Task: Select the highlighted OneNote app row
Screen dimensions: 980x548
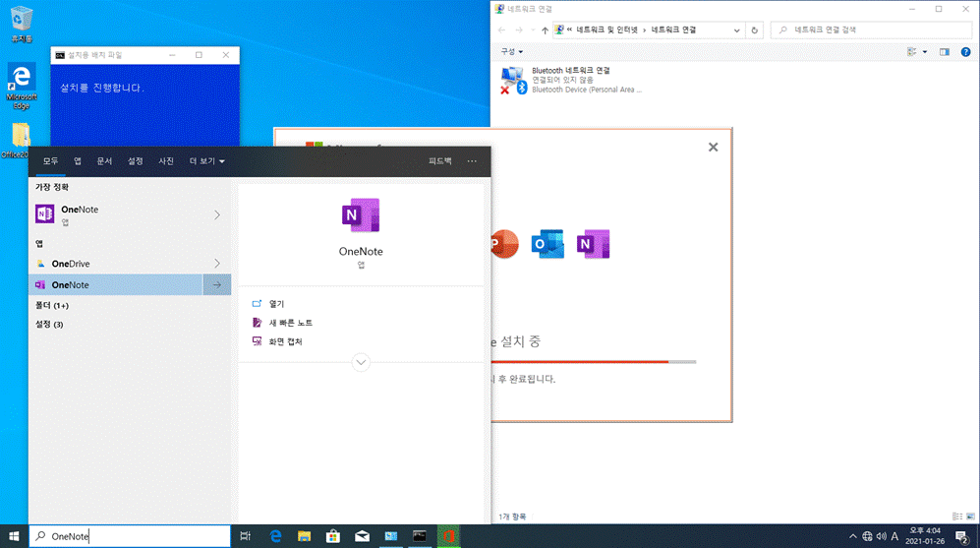Action: click(116, 284)
